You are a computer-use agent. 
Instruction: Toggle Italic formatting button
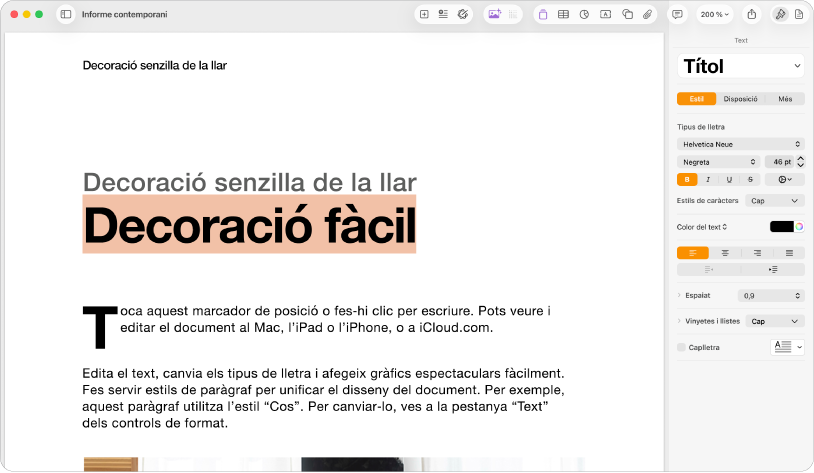708,180
